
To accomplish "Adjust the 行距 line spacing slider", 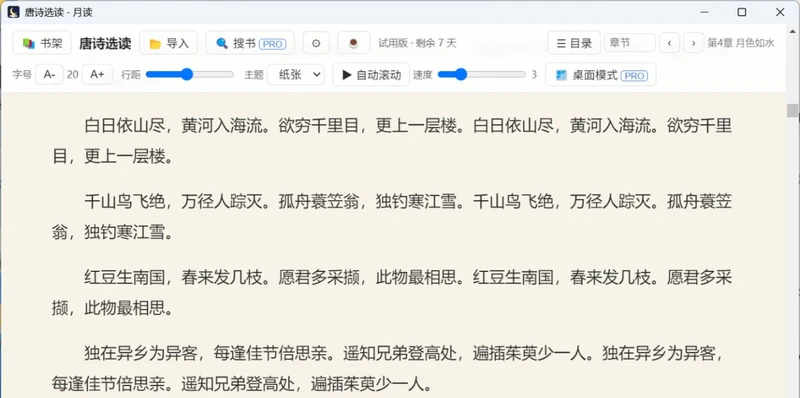I will (189, 74).
